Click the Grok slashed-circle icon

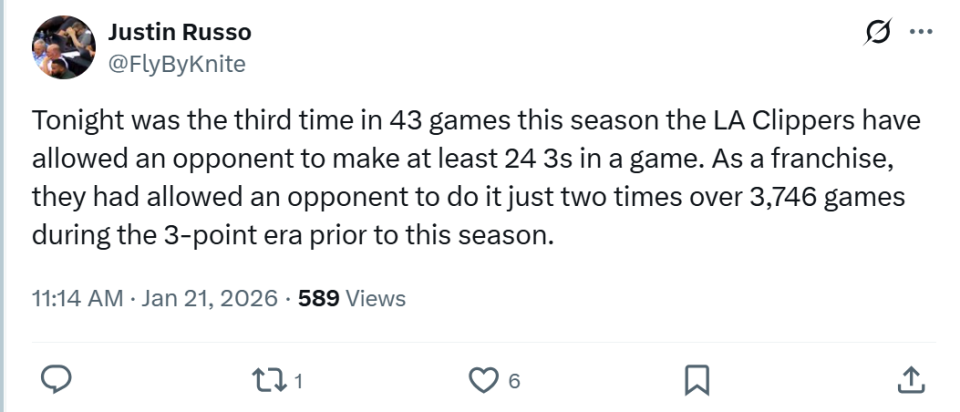tap(878, 33)
